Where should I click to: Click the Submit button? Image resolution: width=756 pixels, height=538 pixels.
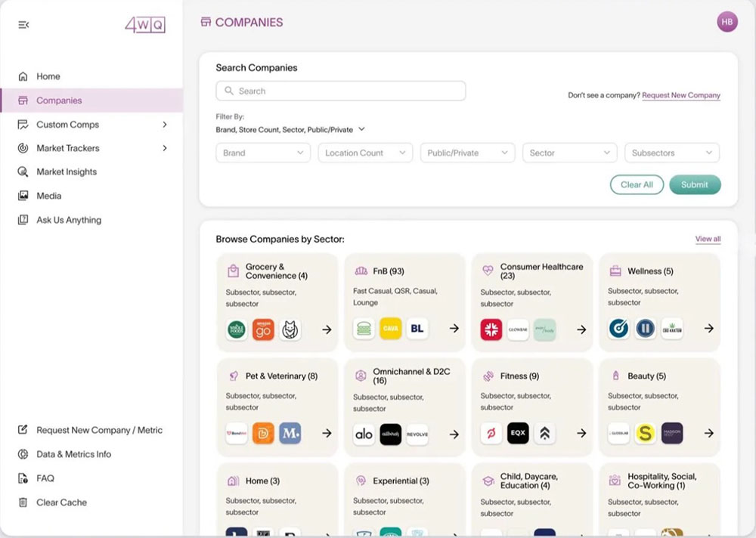click(x=695, y=184)
